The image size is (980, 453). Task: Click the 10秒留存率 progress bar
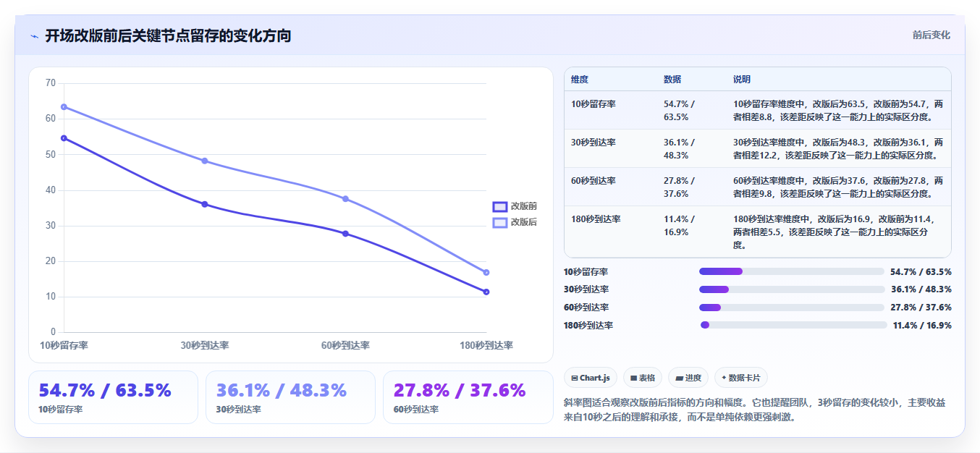tap(792, 271)
